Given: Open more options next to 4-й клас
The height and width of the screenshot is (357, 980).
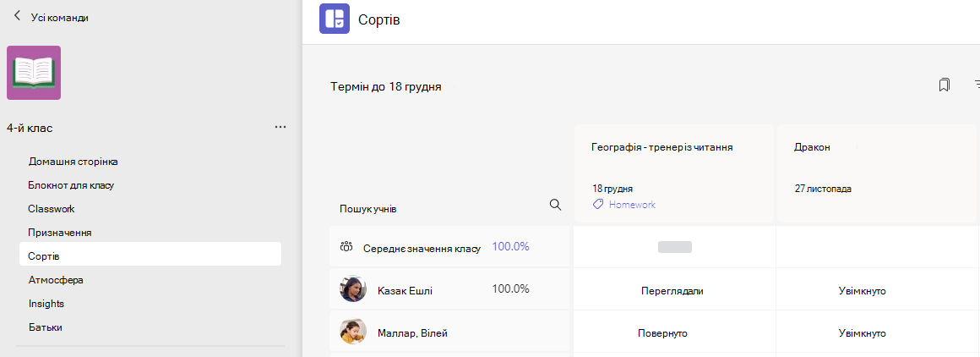Looking at the screenshot, I should 280,127.
